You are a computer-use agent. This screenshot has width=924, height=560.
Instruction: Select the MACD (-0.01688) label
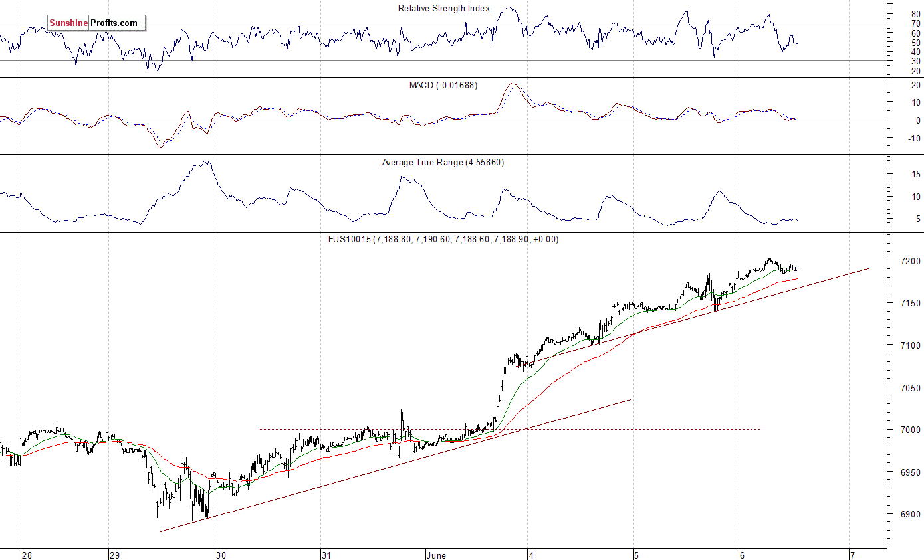pyautogui.click(x=443, y=85)
